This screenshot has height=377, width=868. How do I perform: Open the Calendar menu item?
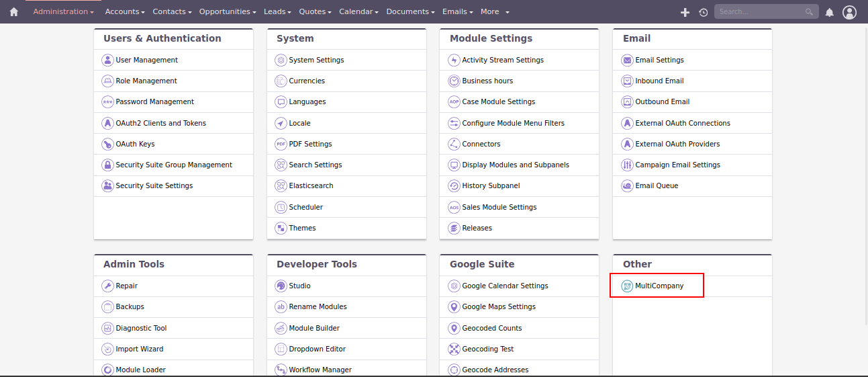pos(358,11)
